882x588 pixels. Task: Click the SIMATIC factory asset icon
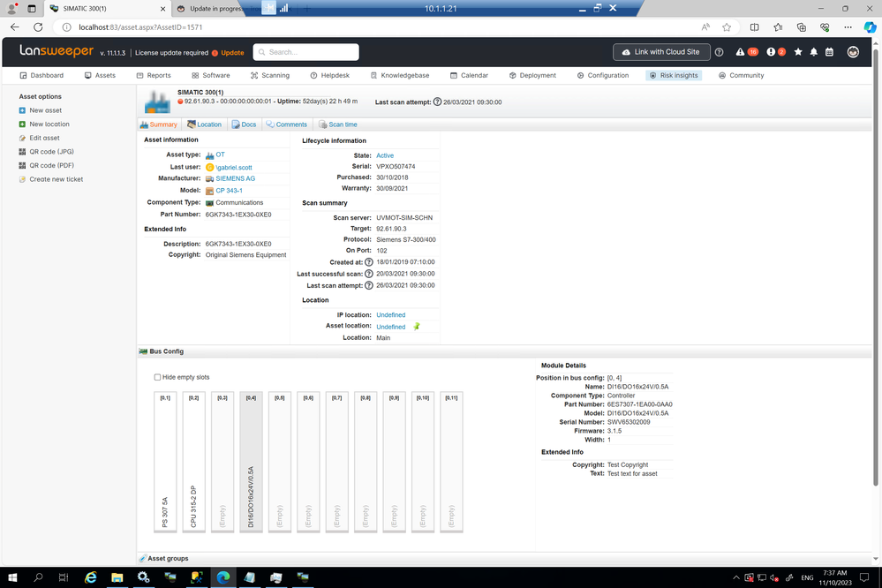pos(157,102)
